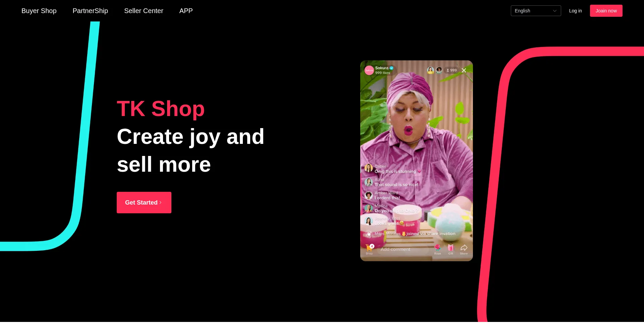Image resolution: width=644 pixels, height=333 pixels.
Task: Open the Buyer Shop menu item
Action: [39, 11]
